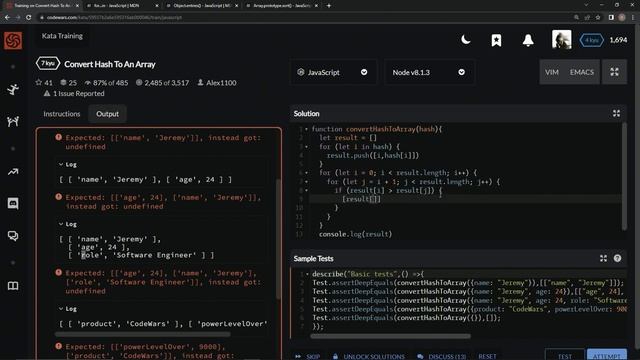Viewport: 640px width, 360px height.
Task: Click UNLOCK SOLUTIONS
Action: (369, 356)
